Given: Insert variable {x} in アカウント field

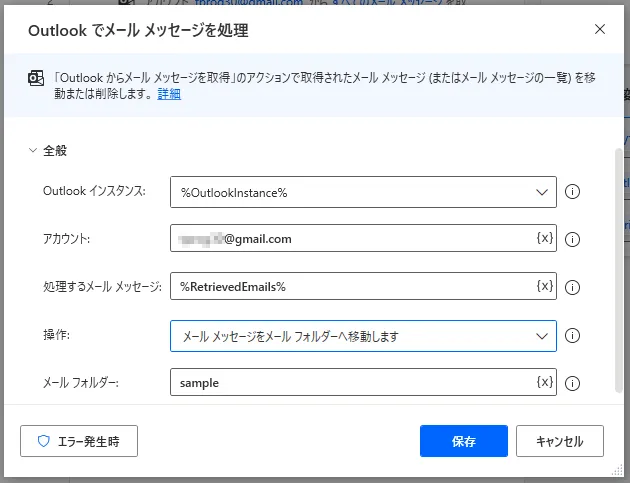Looking at the screenshot, I should click(x=545, y=238).
